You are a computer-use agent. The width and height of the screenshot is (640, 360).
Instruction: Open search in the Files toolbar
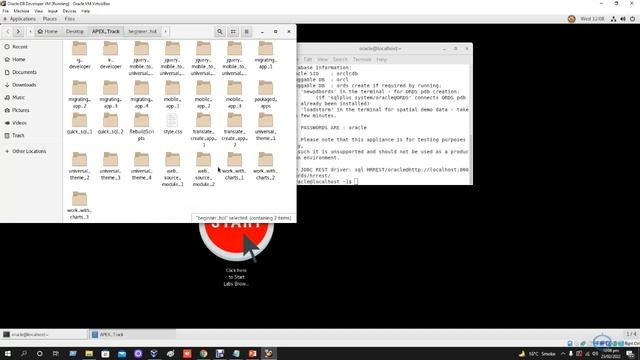pyautogui.click(x=220, y=31)
